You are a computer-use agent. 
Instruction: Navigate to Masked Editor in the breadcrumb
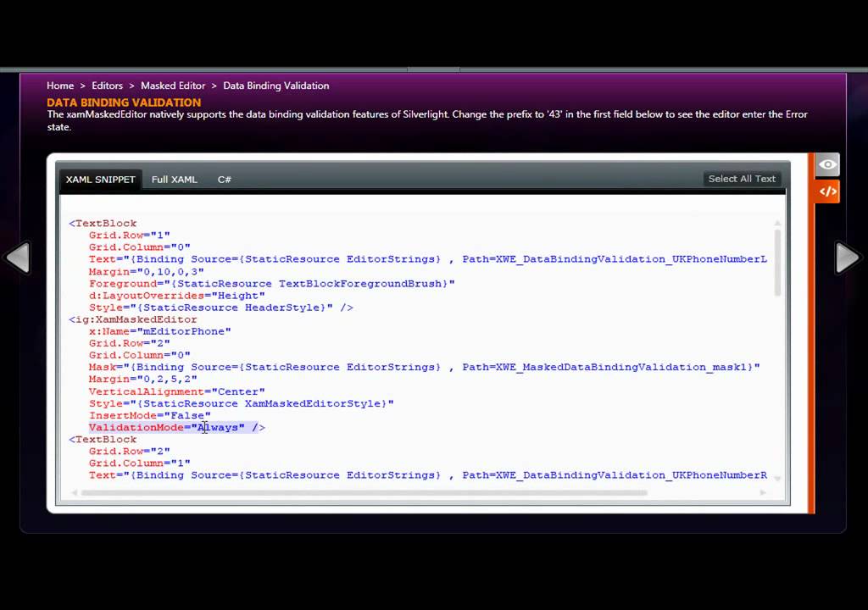click(x=173, y=86)
